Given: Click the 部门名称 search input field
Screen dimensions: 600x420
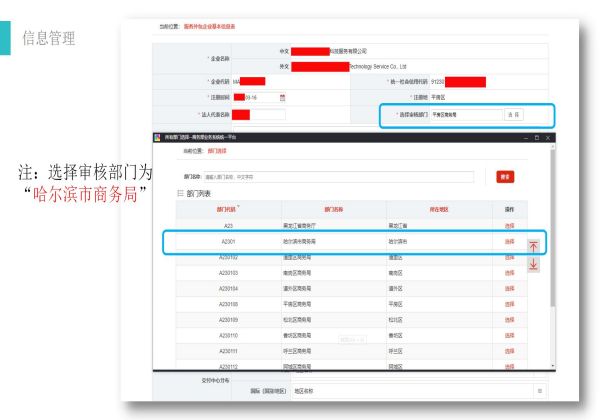Looking at the screenshot, I should 300,177.
